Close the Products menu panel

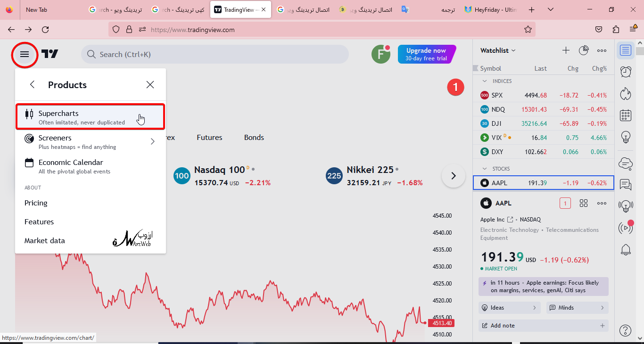[150, 85]
